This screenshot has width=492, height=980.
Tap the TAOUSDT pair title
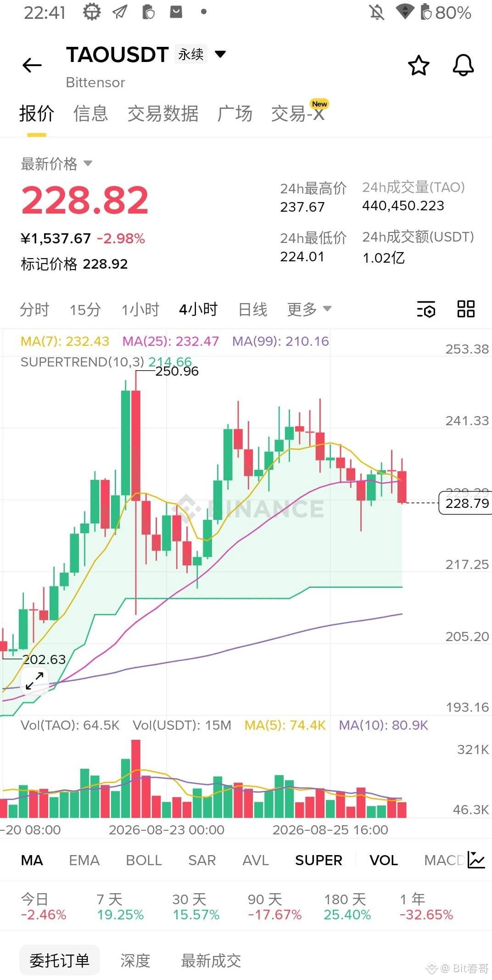click(117, 55)
